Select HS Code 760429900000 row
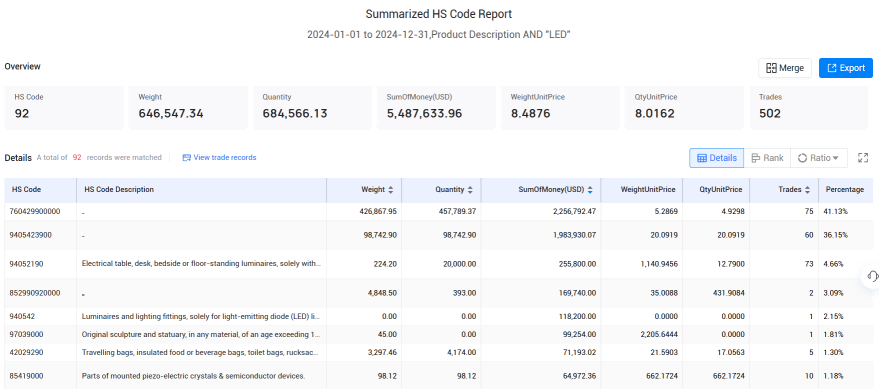The width and height of the screenshot is (879, 389). coord(438,211)
